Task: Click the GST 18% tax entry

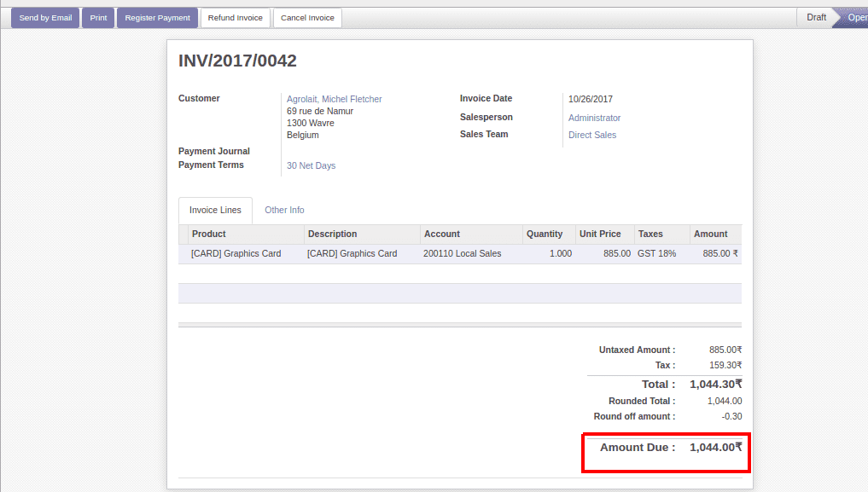Action: (x=658, y=253)
